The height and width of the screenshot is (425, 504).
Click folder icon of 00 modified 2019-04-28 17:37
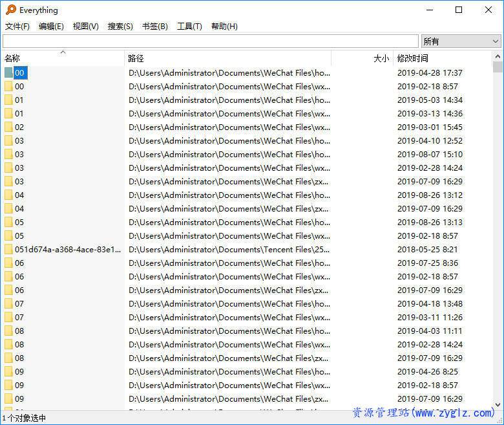8,73
